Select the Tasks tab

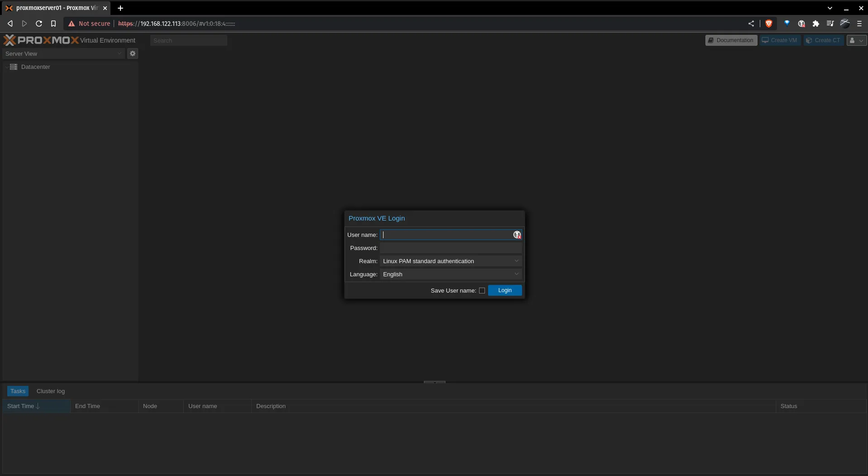point(18,391)
